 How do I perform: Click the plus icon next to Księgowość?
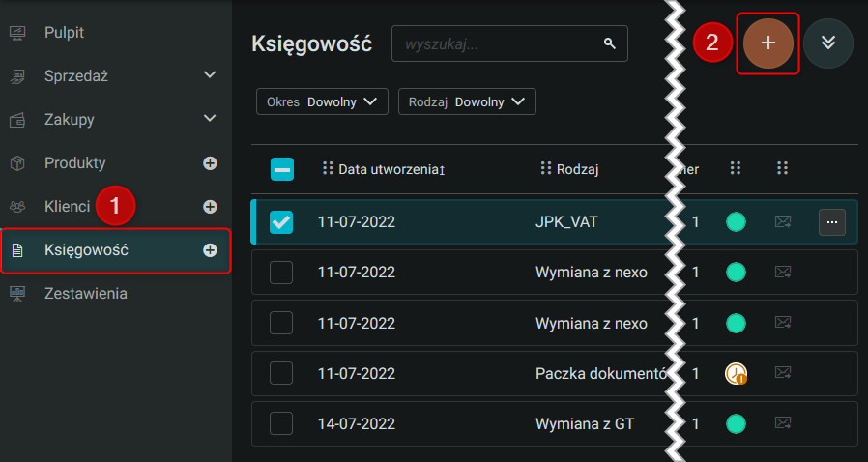[x=210, y=250]
